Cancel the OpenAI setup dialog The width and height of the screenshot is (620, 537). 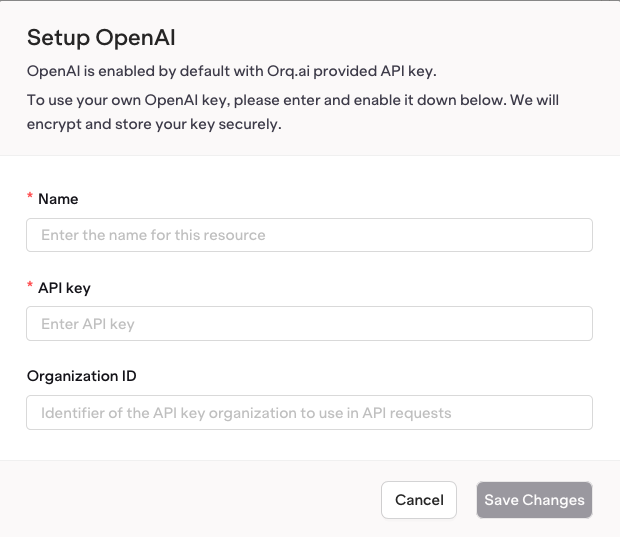pyautogui.click(x=419, y=500)
